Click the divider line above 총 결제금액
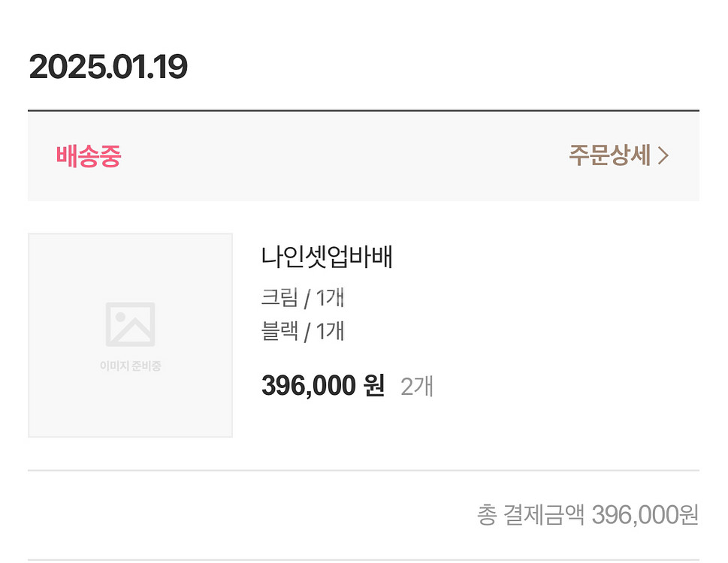The image size is (728, 563). (364, 471)
